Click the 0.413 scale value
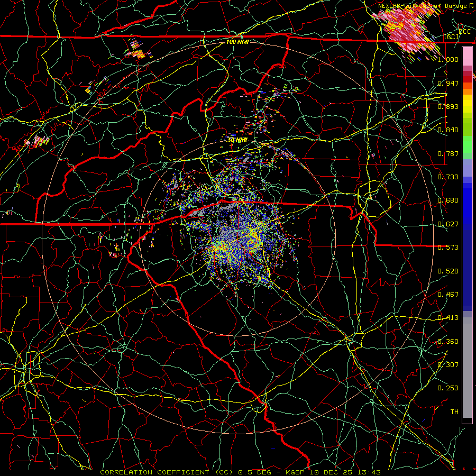476x476 pixels. click(x=448, y=317)
